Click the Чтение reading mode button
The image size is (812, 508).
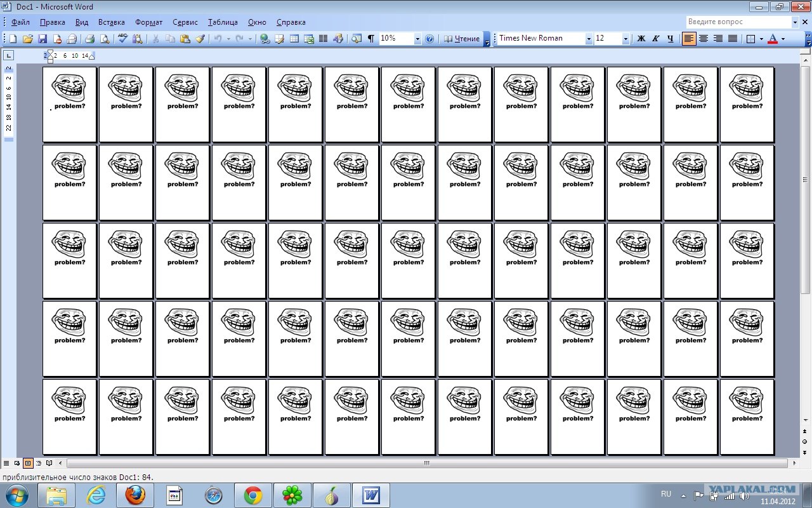tap(461, 39)
